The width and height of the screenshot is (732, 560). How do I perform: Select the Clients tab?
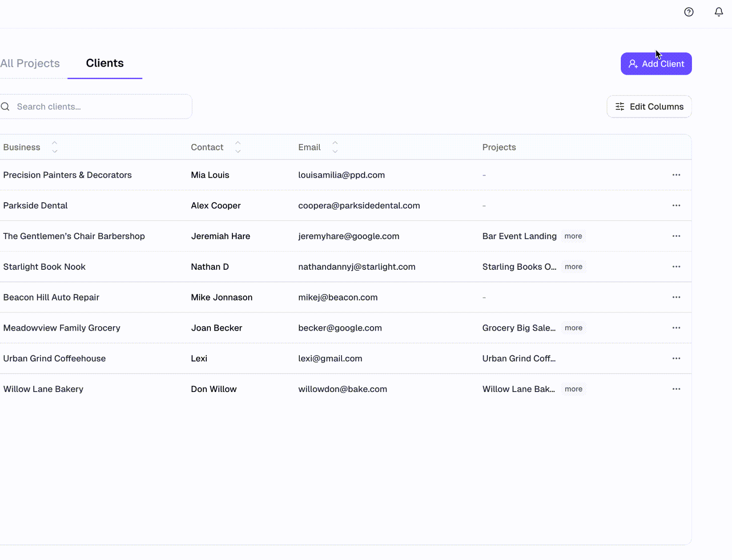[105, 63]
